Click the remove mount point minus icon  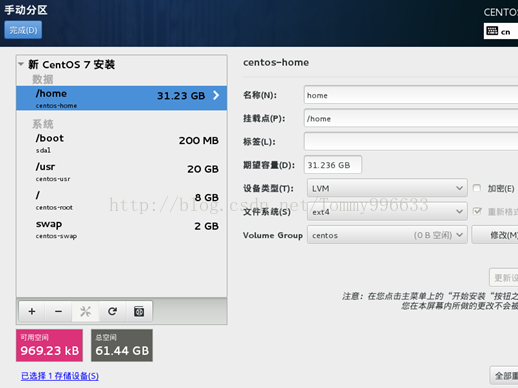(58, 311)
